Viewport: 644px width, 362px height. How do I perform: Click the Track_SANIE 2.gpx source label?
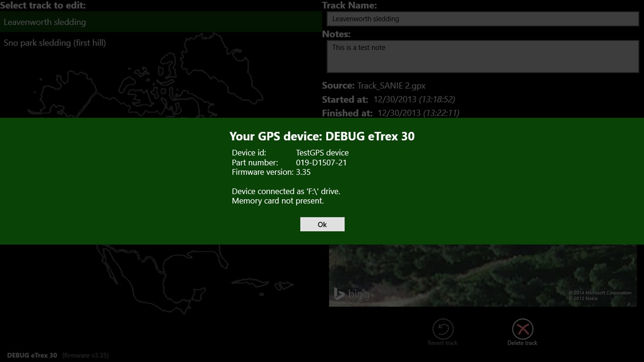pos(390,86)
